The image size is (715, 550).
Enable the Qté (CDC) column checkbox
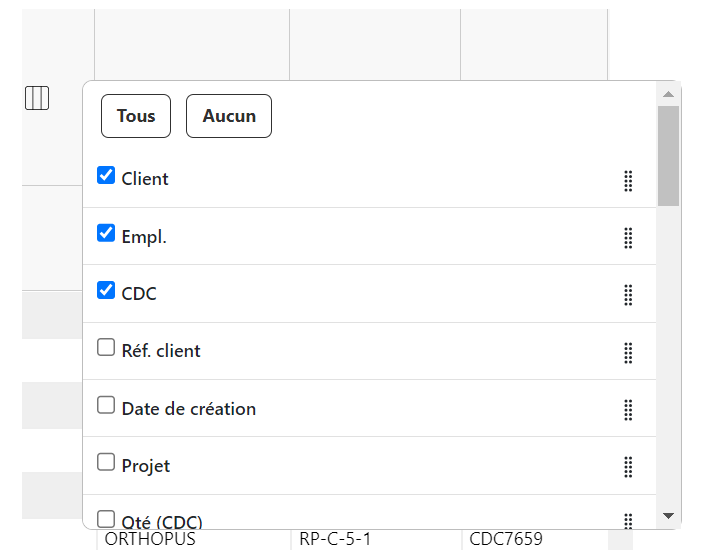coord(106,519)
